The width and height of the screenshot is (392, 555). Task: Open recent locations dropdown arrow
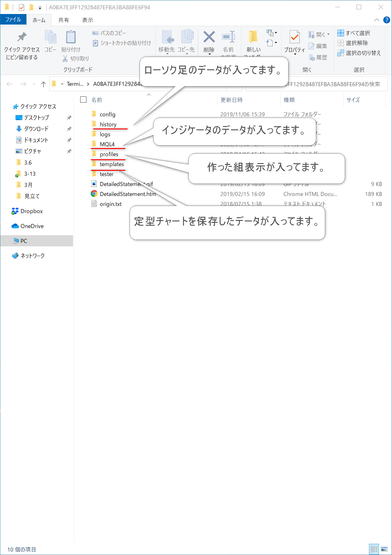[34, 84]
